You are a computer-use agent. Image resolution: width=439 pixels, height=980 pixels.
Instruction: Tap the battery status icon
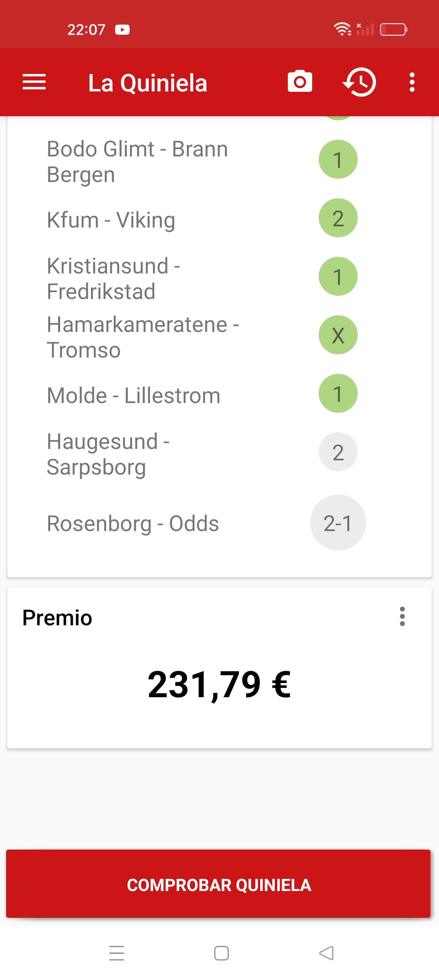393,30
